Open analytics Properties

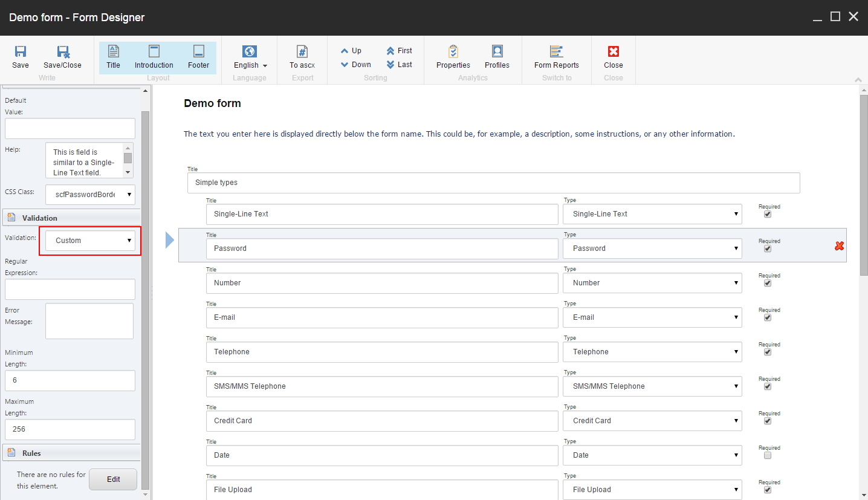pos(453,57)
